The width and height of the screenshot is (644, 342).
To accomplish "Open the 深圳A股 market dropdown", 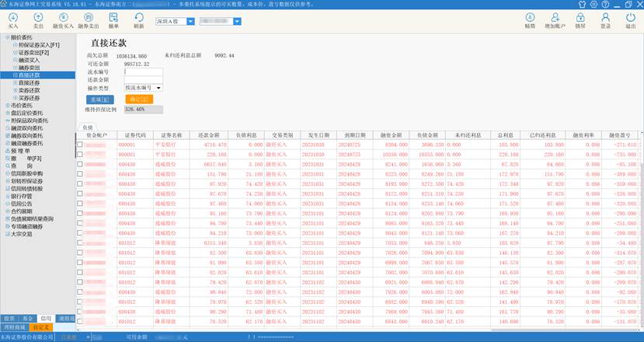I will pos(190,22).
